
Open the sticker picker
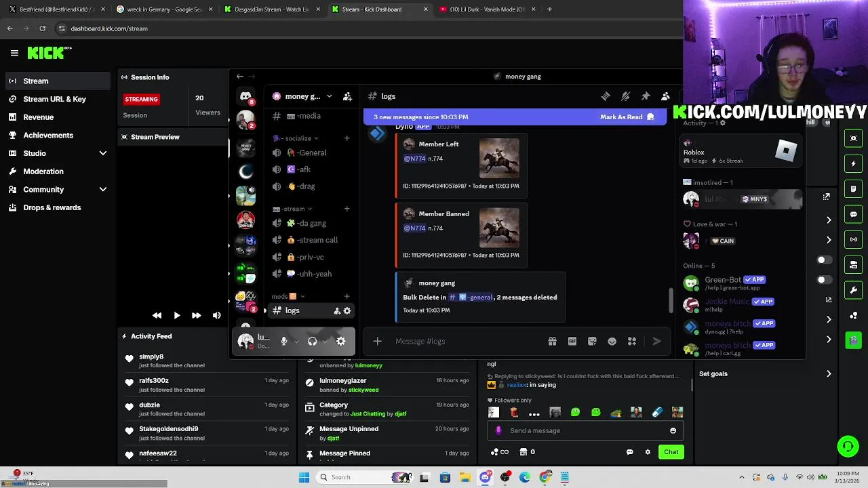click(592, 342)
